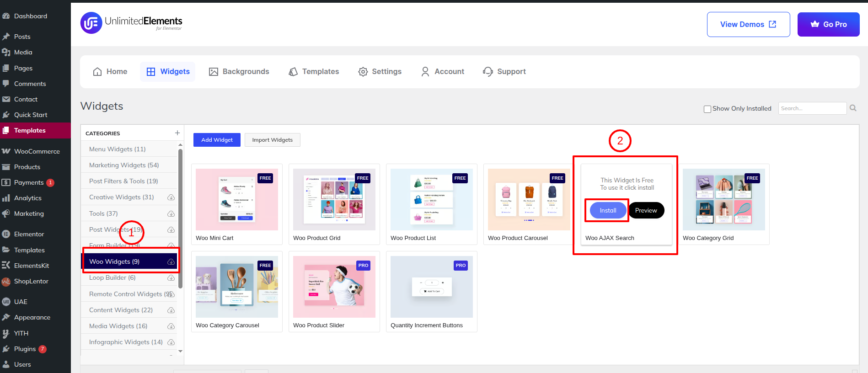Open the Backgrounds tab
Image resolution: width=868 pixels, height=373 pixels.
tap(239, 72)
